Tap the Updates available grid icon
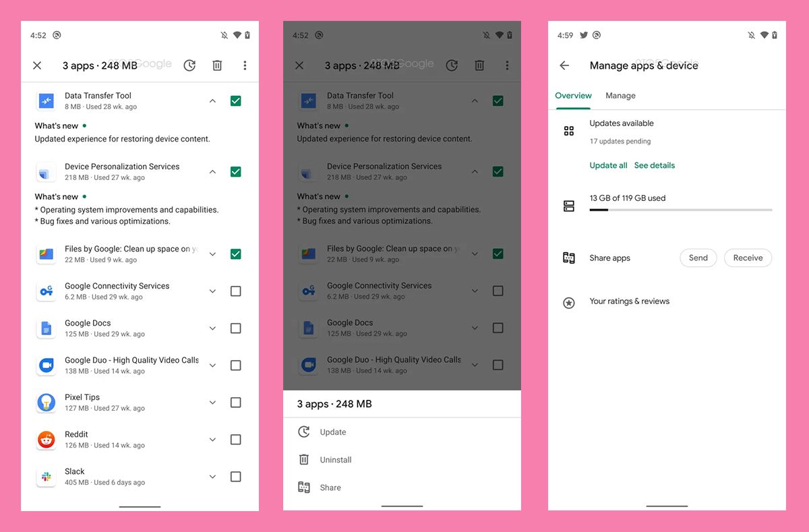This screenshot has height=532, width=809. pyautogui.click(x=569, y=131)
